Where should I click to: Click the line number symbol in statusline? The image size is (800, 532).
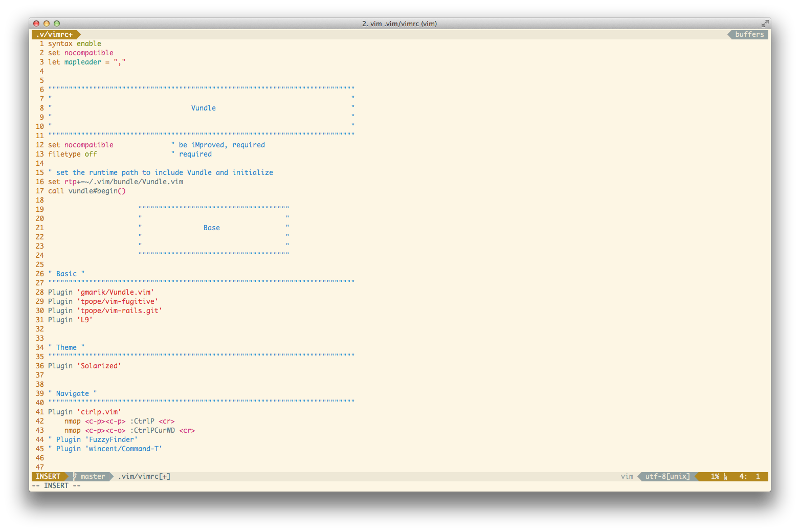click(725, 477)
